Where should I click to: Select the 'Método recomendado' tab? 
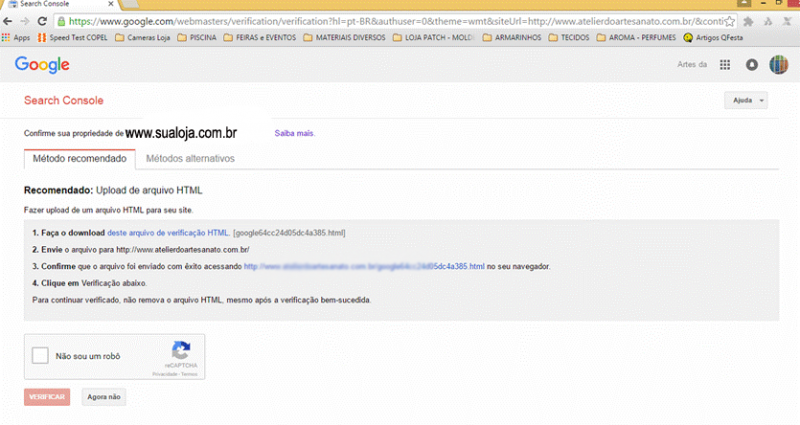point(80,159)
